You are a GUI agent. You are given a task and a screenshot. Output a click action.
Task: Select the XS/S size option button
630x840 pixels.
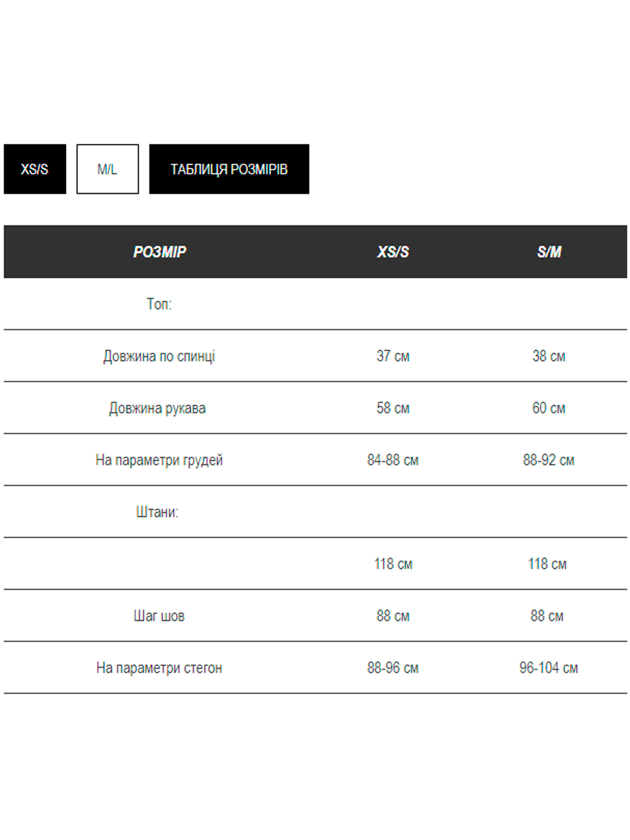[x=35, y=169]
